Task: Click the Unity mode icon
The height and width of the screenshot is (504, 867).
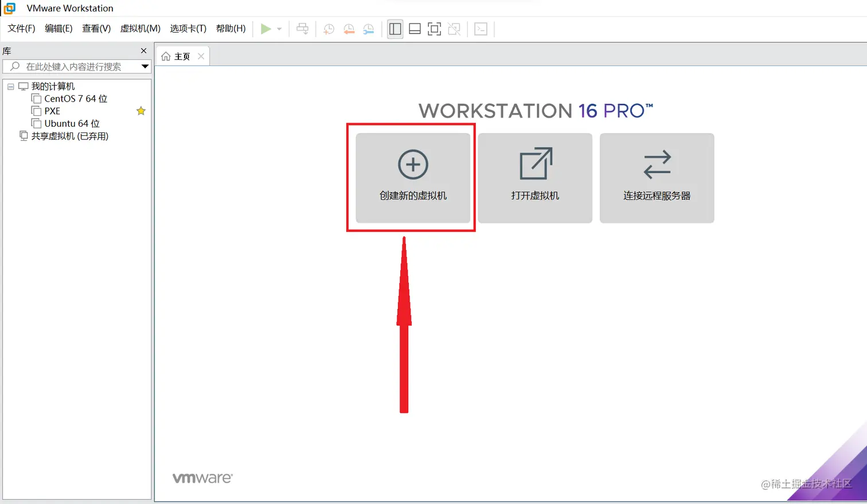Action: [454, 29]
